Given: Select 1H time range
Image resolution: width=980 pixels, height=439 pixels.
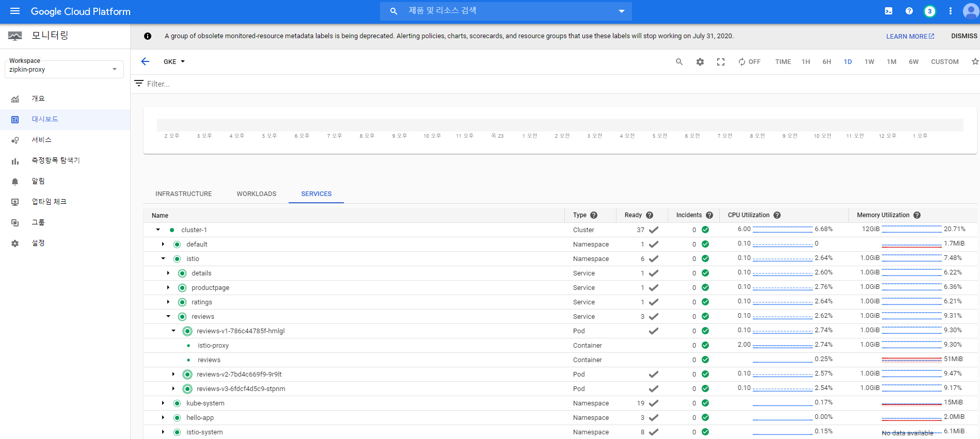Looking at the screenshot, I should 805,62.
